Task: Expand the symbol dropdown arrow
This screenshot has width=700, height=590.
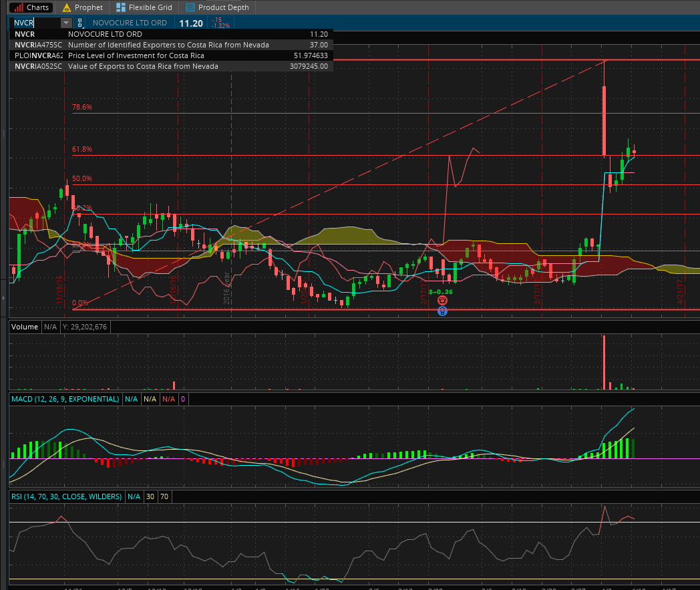Action: click(x=65, y=23)
